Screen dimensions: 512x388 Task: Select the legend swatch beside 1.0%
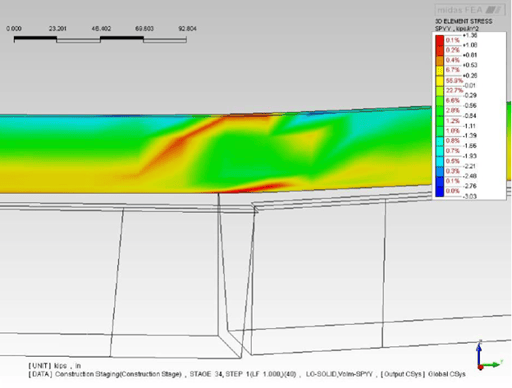tap(440, 131)
